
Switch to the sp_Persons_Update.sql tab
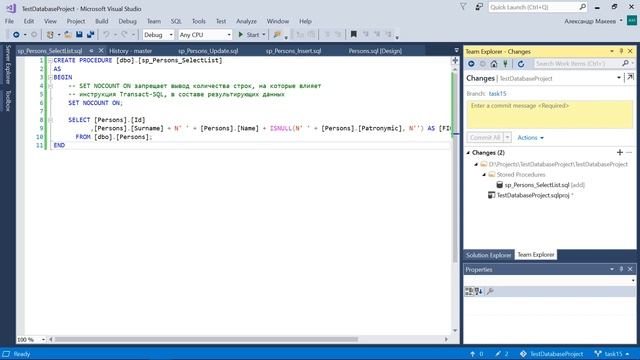click(208, 51)
